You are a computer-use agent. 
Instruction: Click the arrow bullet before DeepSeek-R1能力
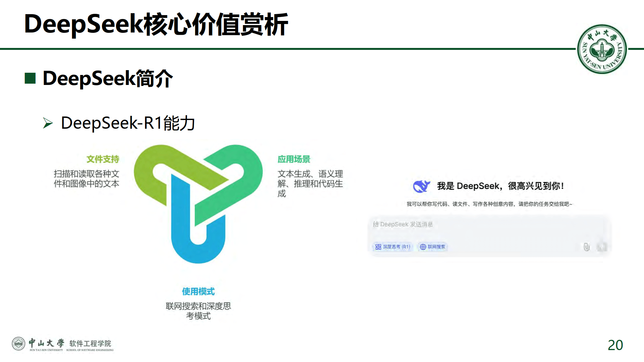pos(48,123)
